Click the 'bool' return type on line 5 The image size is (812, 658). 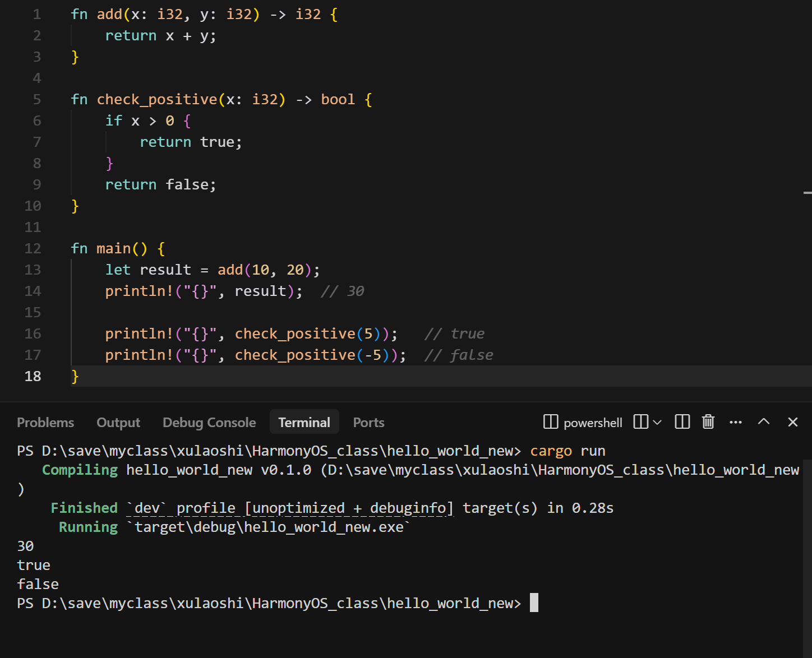pyautogui.click(x=338, y=99)
